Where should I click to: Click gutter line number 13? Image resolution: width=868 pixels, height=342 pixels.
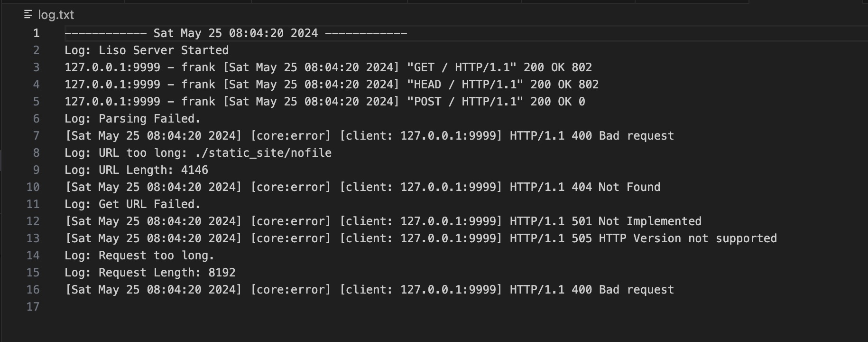tap(33, 238)
